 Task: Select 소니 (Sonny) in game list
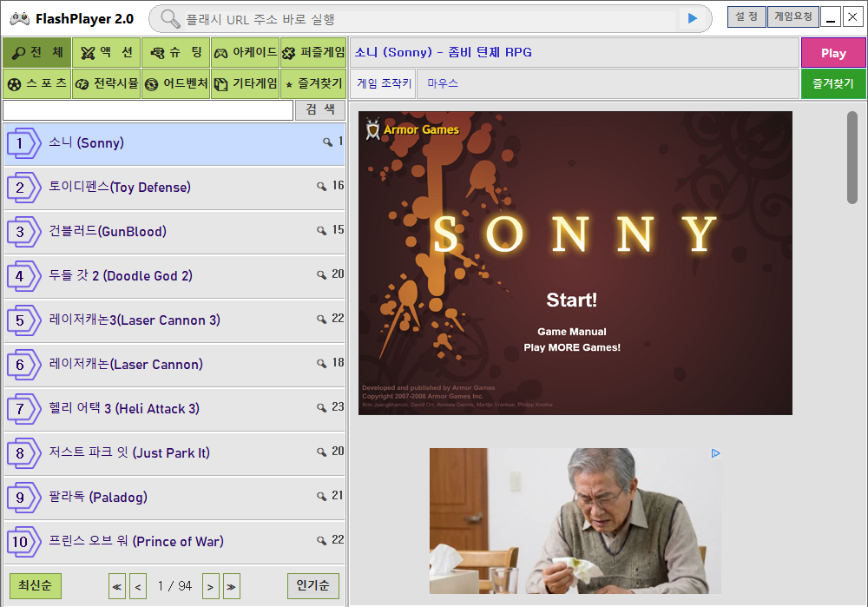174,144
